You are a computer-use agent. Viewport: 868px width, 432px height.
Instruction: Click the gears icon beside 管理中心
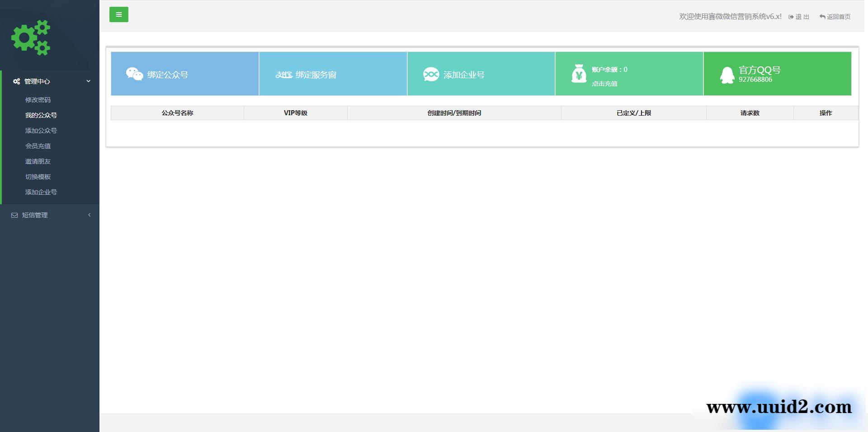16,81
